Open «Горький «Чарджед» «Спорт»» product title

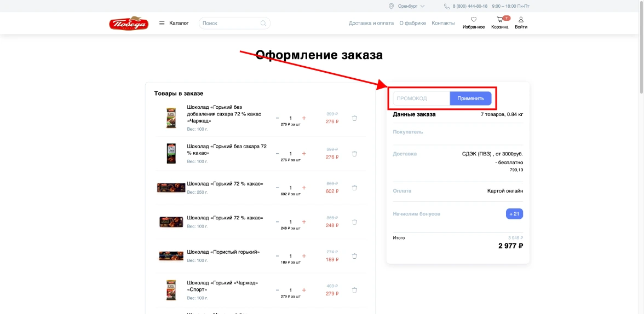pyautogui.click(x=222, y=286)
